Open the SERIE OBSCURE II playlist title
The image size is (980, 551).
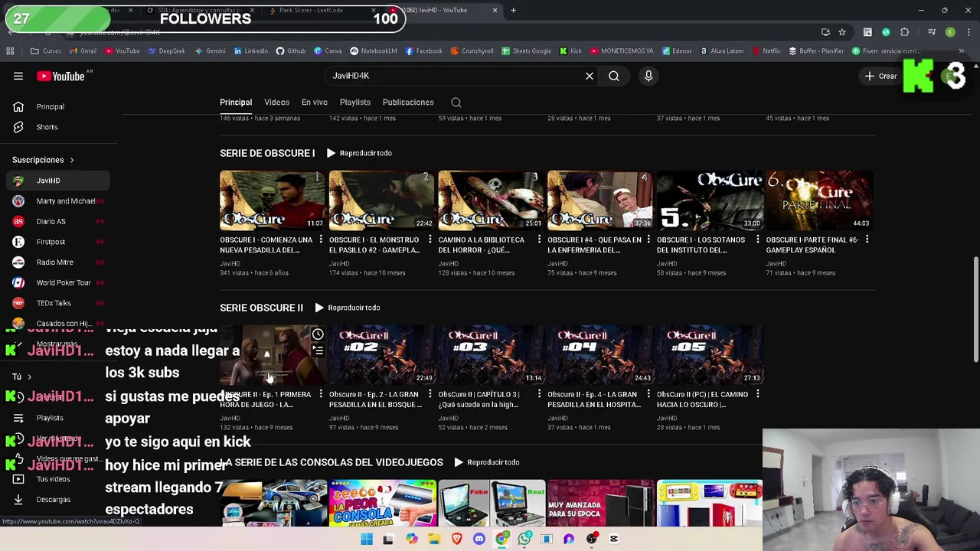point(262,308)
